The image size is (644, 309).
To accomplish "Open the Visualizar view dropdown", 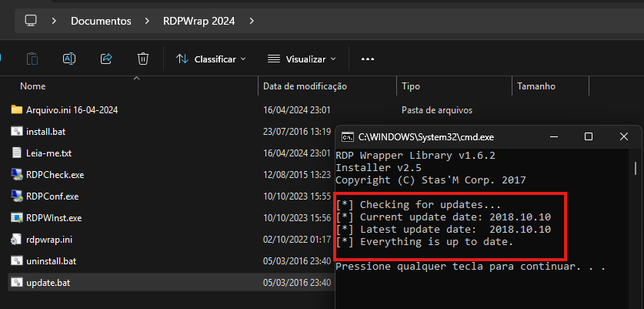I will point(301,59).
